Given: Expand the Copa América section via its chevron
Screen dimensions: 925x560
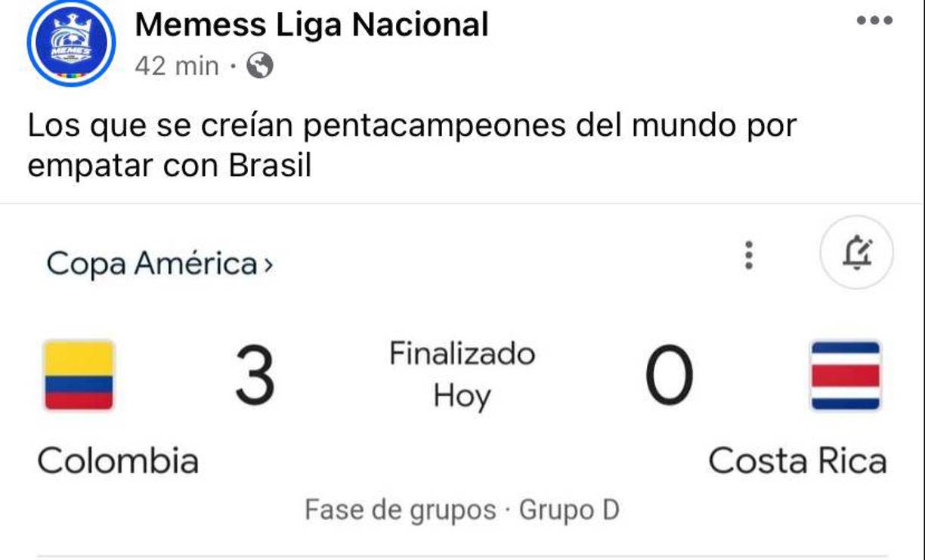Looking at the screenshot, I should pyautogui.click(x=268, y=265).
